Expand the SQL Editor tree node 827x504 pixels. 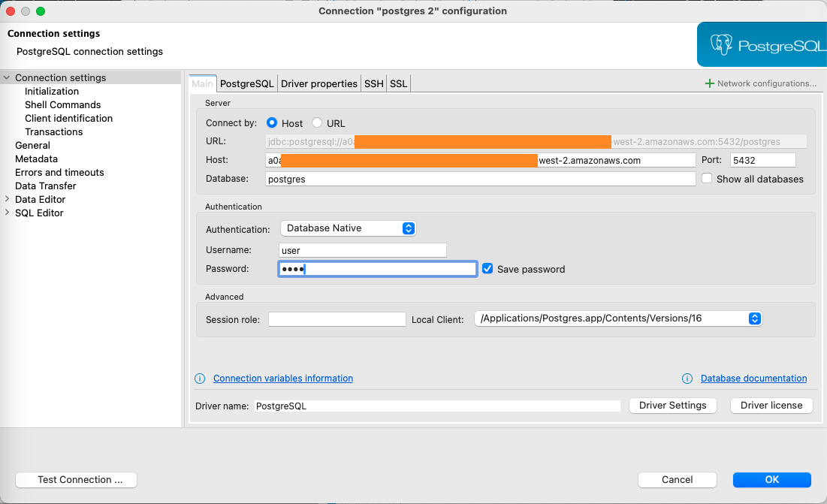pyautogui.click(x=8, y=213)
